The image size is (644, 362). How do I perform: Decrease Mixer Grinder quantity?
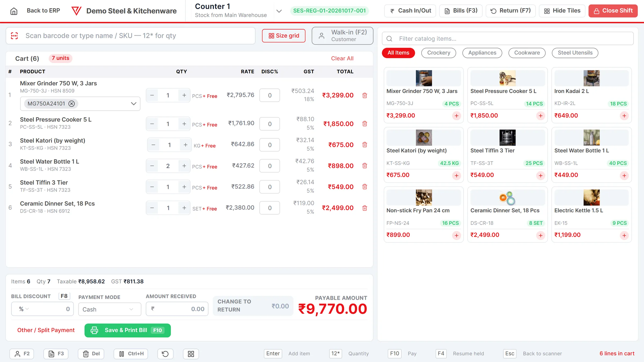point(152,95)
